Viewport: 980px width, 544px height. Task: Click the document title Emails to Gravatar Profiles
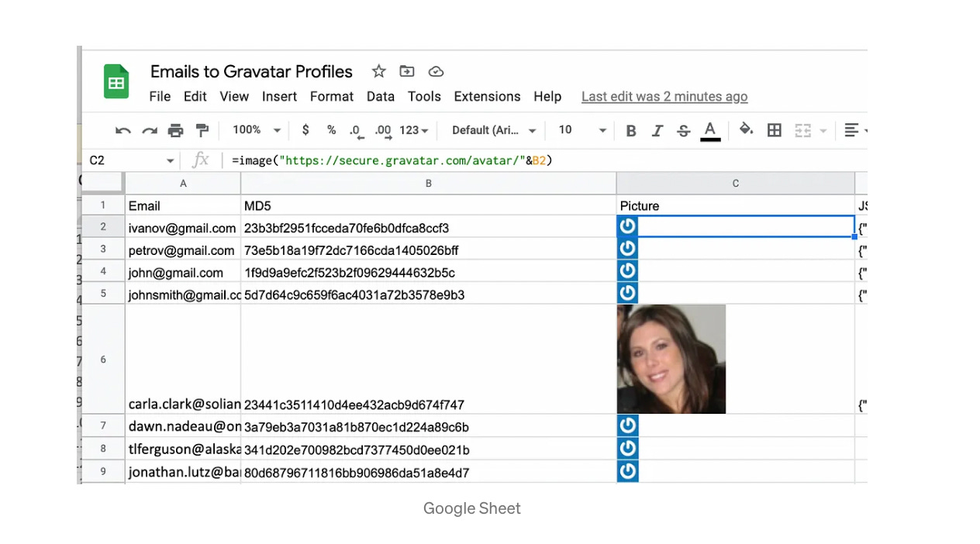tap(251, 71)
